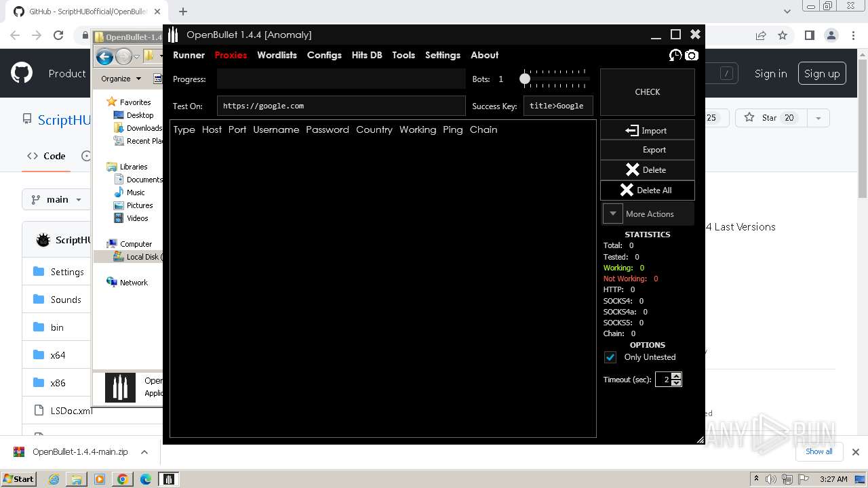This screenshot has width=868, height=488.
Task: Expand the Star lists dropdown arrow
Action: pyautogui.click(x=818, y=118)
